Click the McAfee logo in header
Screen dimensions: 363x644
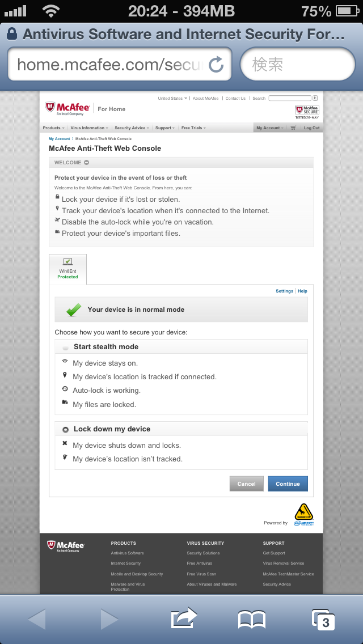click(x=67, y=108)
